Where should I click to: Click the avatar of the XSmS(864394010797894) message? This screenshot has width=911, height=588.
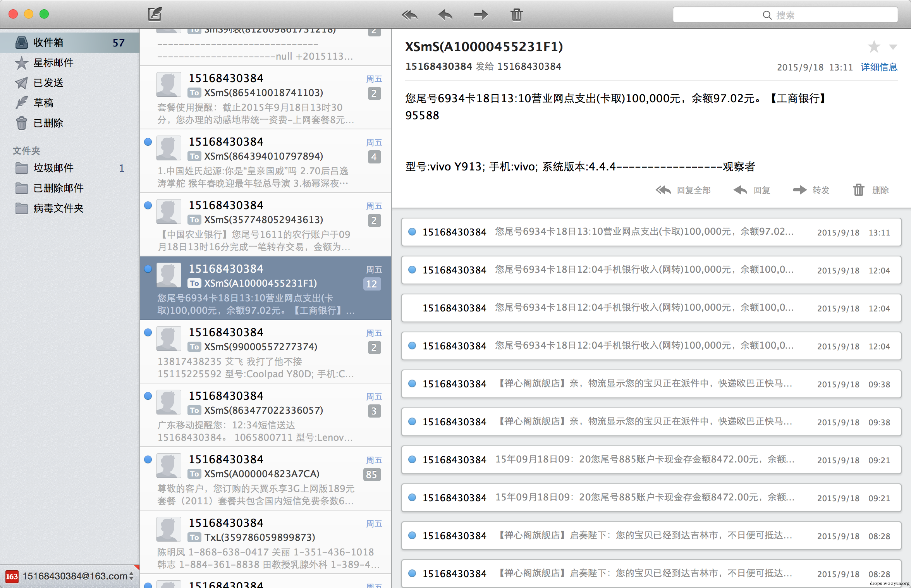[x=169, y=148]
